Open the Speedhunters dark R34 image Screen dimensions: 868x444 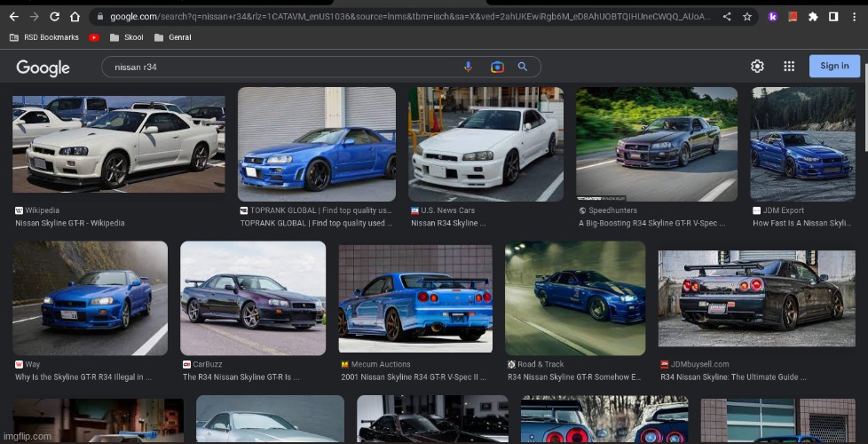(x=657, y=144)
